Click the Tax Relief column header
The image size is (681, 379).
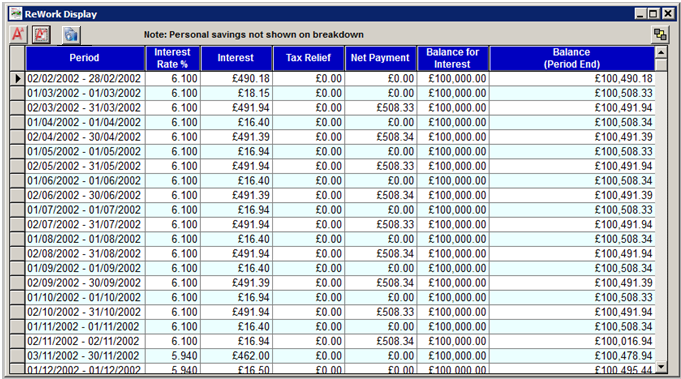click(308, 58)
